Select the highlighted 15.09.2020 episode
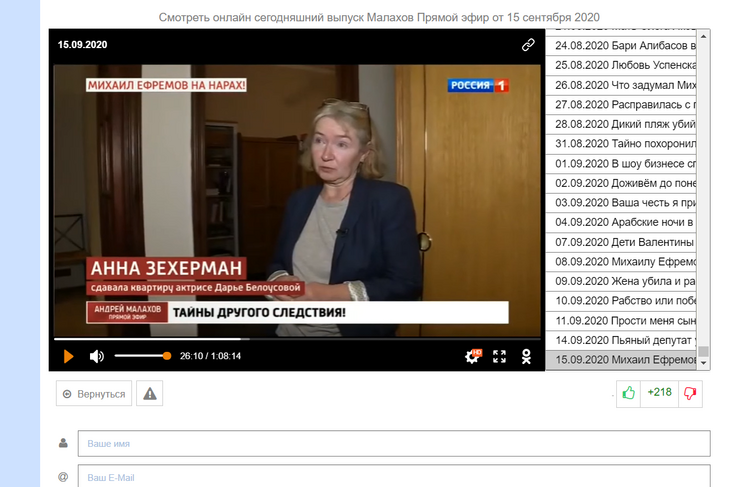This screenshot has height=487, width=730. [621, 360]
